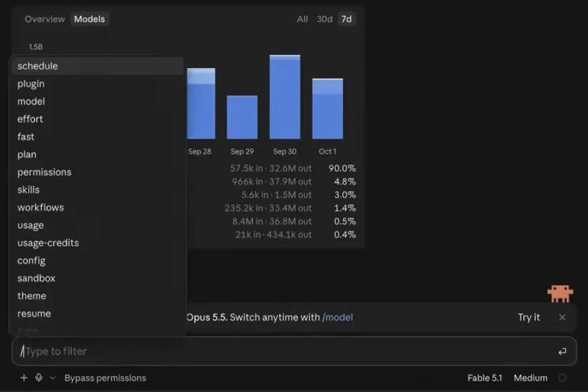Choose the theme command
The height and width of the screenshot is (392, 588).
click(x=96, y=295)
